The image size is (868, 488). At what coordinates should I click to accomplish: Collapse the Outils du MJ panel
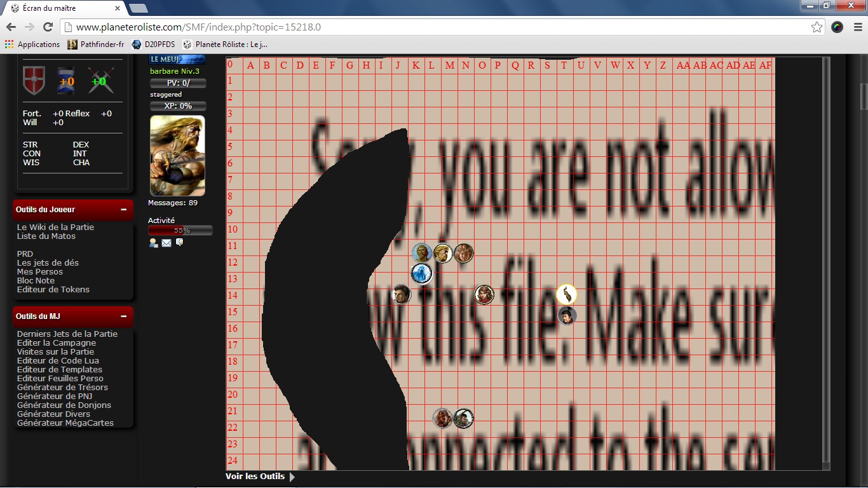[123, 316]
